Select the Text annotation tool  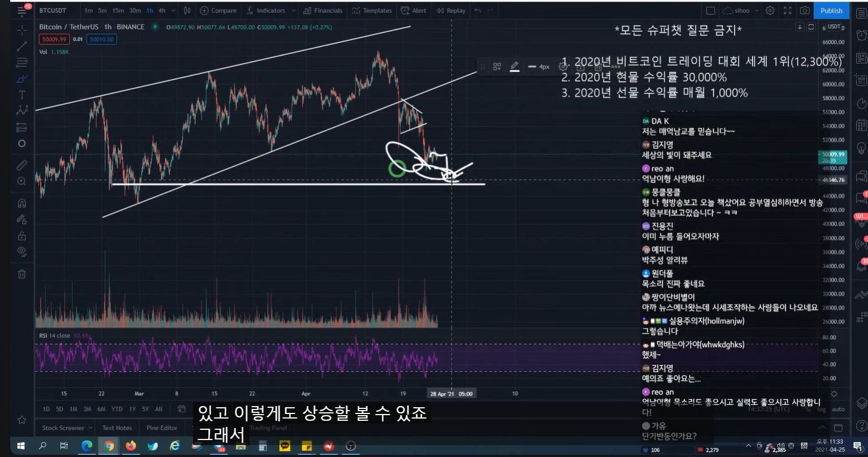(22, 94)
